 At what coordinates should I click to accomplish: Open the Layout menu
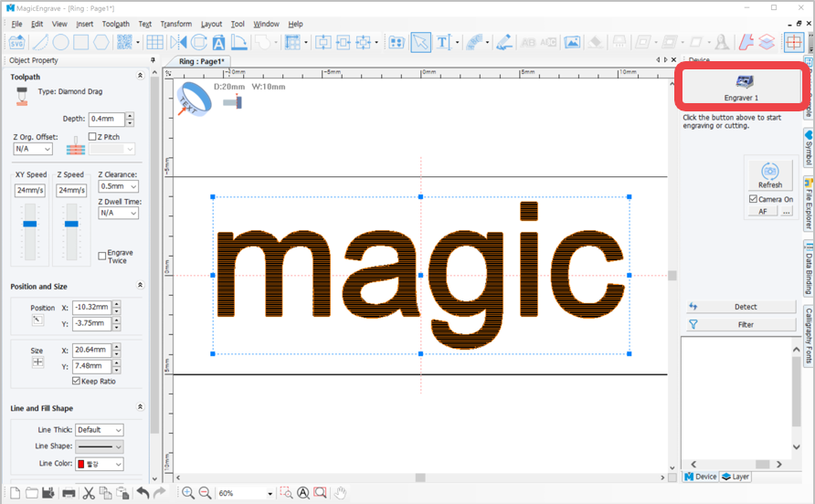tap(212, 24)
